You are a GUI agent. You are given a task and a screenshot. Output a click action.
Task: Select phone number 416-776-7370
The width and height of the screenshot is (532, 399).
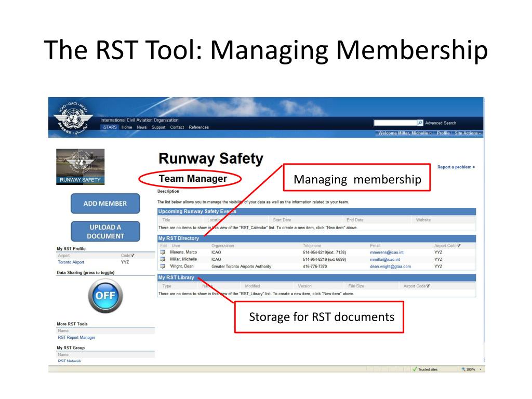click(315, 267)
